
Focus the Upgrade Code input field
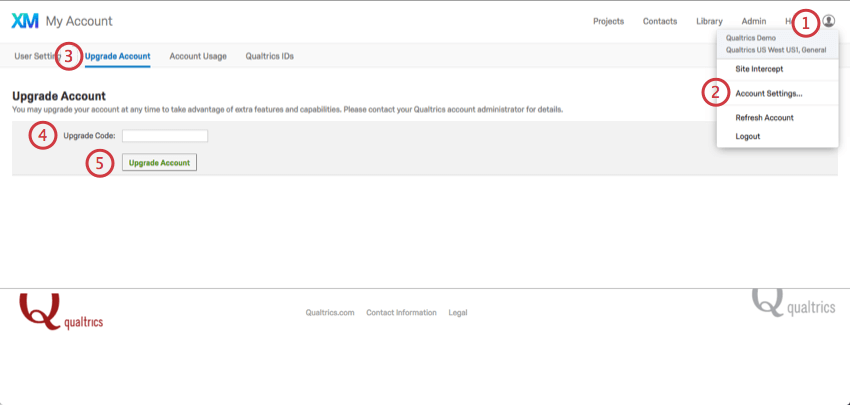[165, 136]
